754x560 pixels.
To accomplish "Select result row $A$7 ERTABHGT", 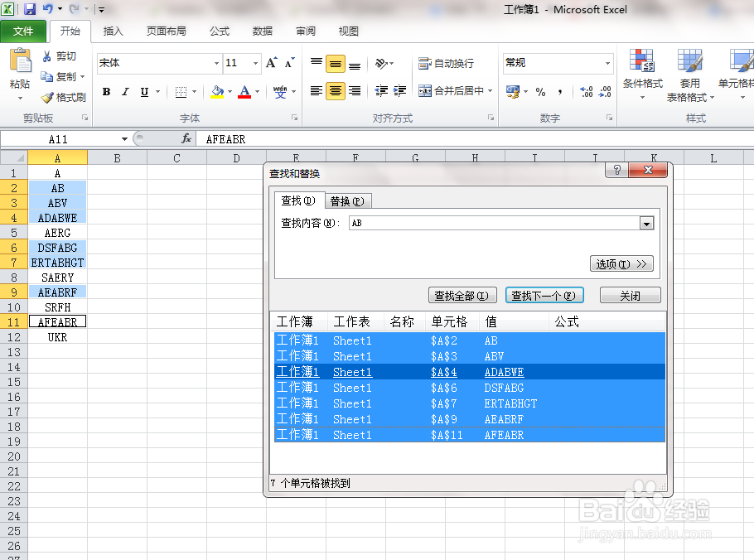I will [x=470, y=403].
